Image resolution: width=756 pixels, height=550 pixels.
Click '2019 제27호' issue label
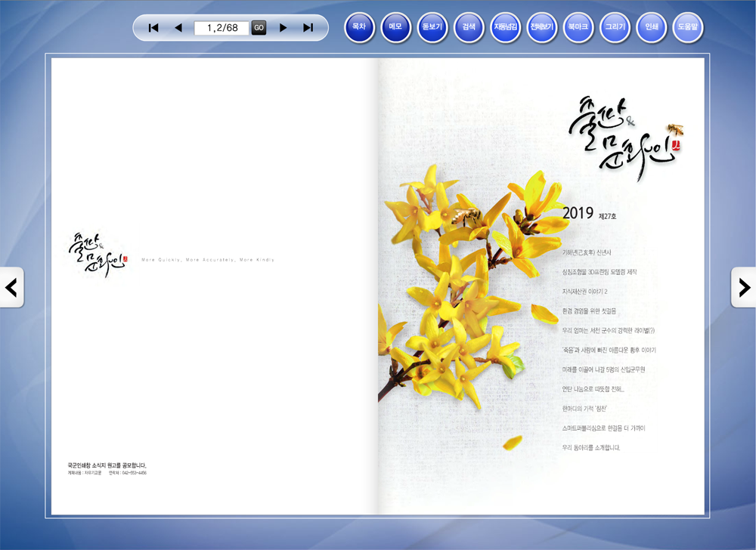[x=589, y=213]
